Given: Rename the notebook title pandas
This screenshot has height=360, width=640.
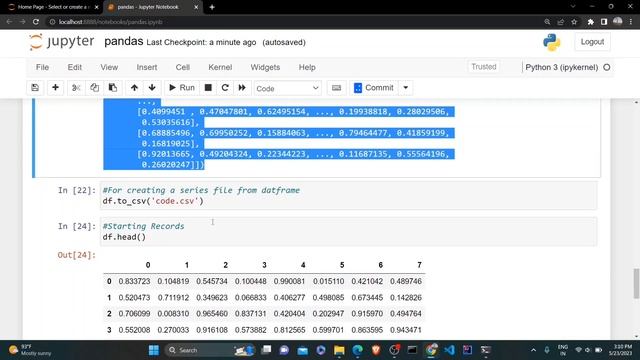Looking at the screenshot, I should coord(124,42).
